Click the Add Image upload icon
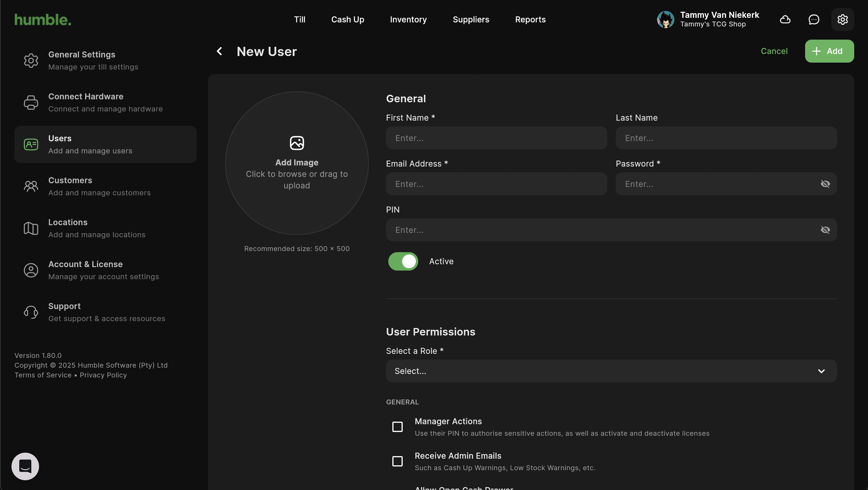This screenshot has height=490, width=868. 296,143
